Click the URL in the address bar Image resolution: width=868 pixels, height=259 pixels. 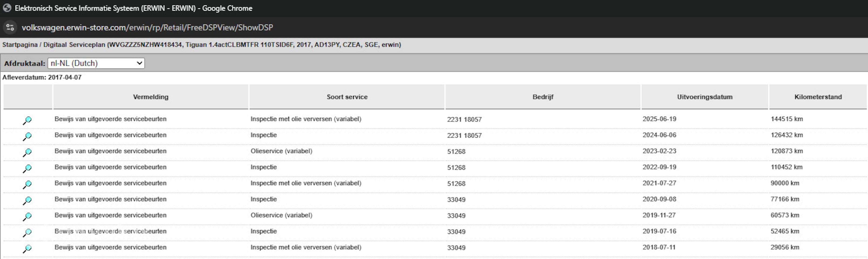coord(147,28)
